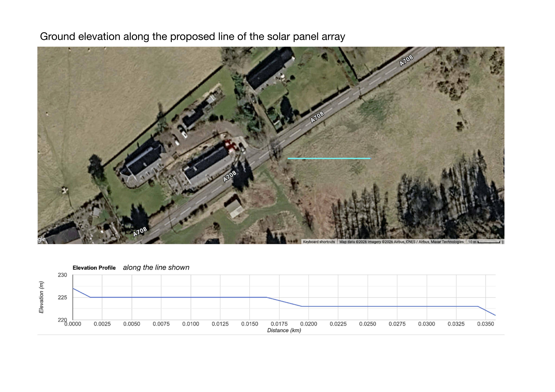The width and height of the screenshot is (555, 392).
Task: Click the 0.0050 distance tick label
Action: (x=132, y=324)
